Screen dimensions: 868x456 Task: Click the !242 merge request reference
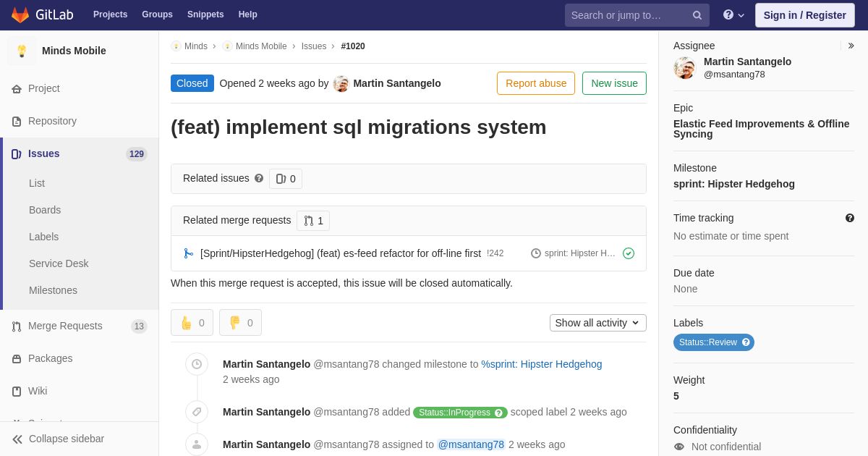pyautogui.click(x=495, y=253)
